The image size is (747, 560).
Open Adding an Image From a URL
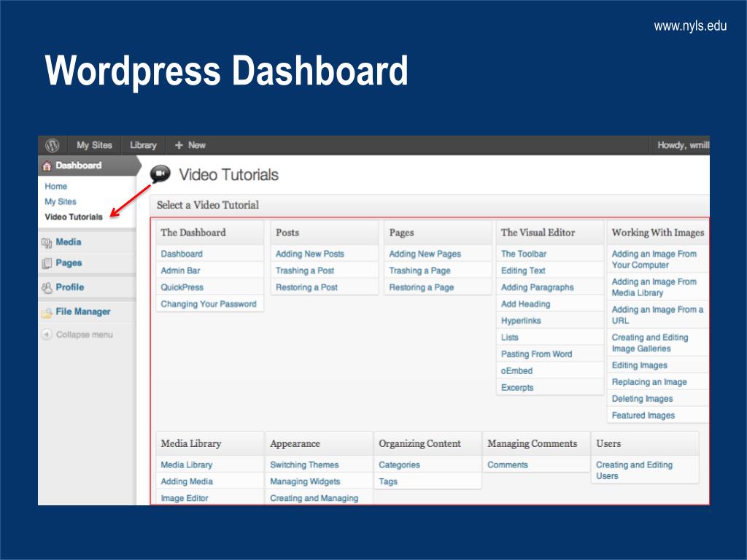tap(657, 315)
